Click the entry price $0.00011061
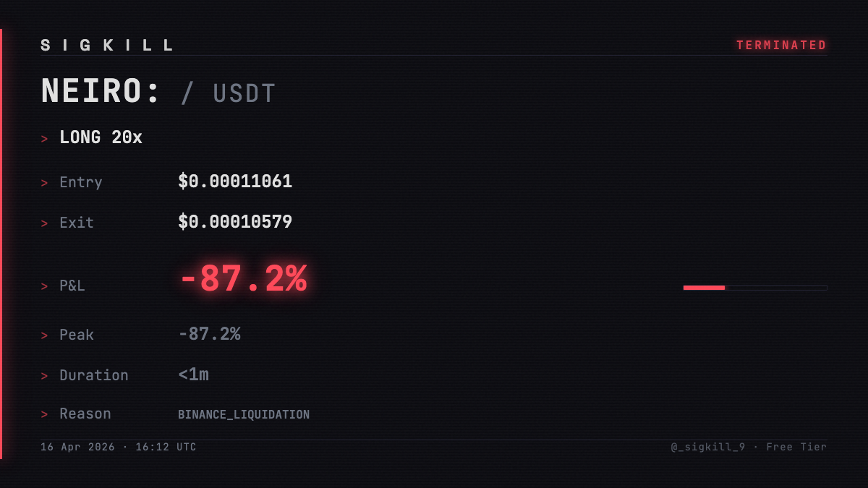The image size is (868, 488). point(235,181)
